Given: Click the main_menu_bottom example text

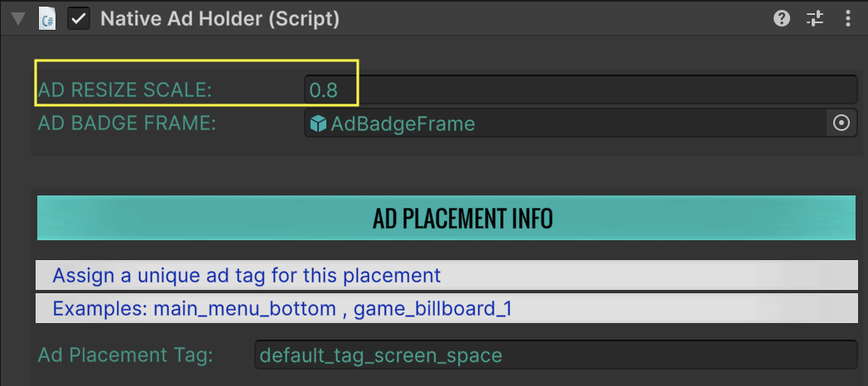Looking at the screenshot, I should pos(241,309).
